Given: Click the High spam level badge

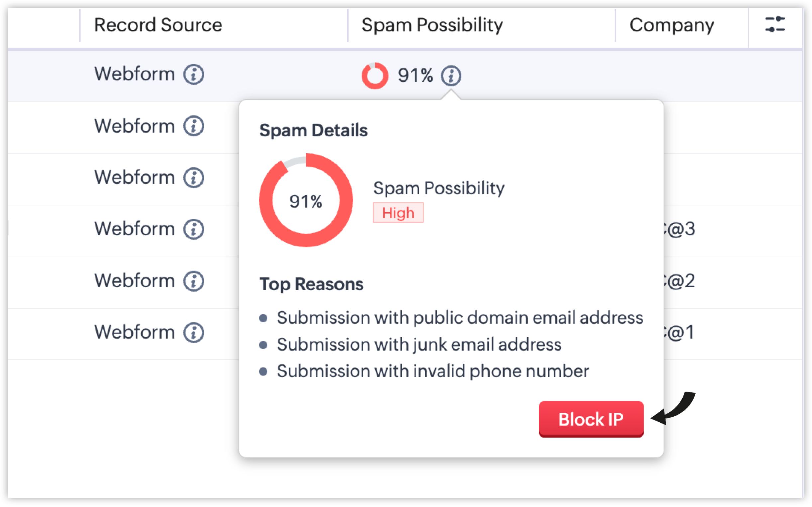Looking at the screenshot, I should tap(398, 213).
